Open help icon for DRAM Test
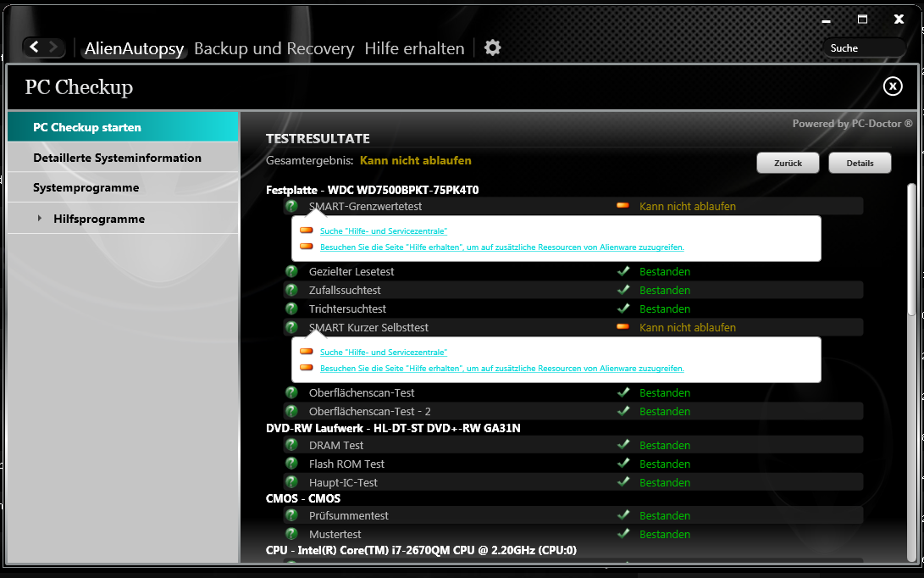The image size is (924, 578). pos(291,445)
